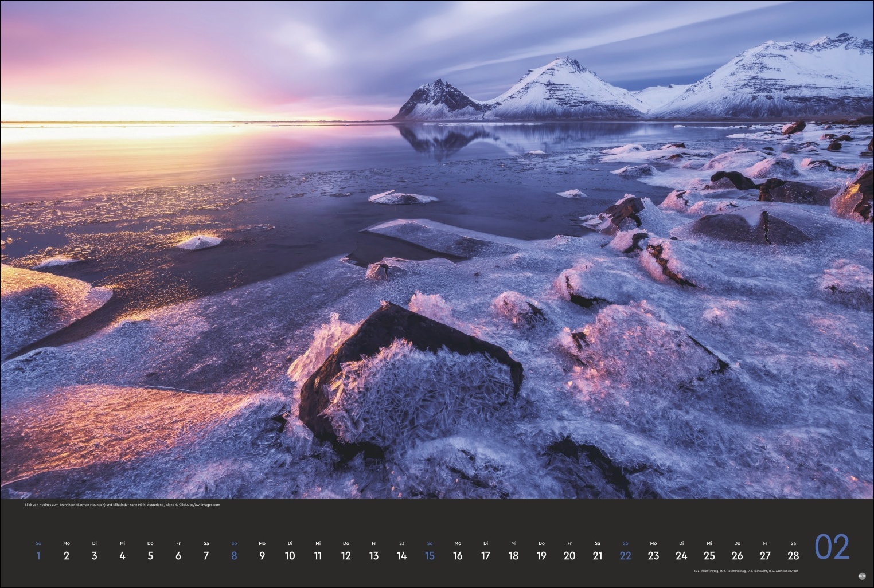Viewport: 874px width, 588px height.
Task: Select Tuesday the 3rd date
Action: (x=94, y=555)
